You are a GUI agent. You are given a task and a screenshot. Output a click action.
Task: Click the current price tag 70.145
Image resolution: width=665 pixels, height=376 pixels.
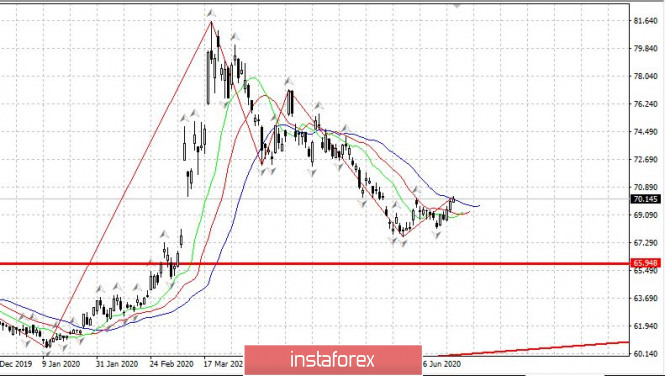point(645,199)
